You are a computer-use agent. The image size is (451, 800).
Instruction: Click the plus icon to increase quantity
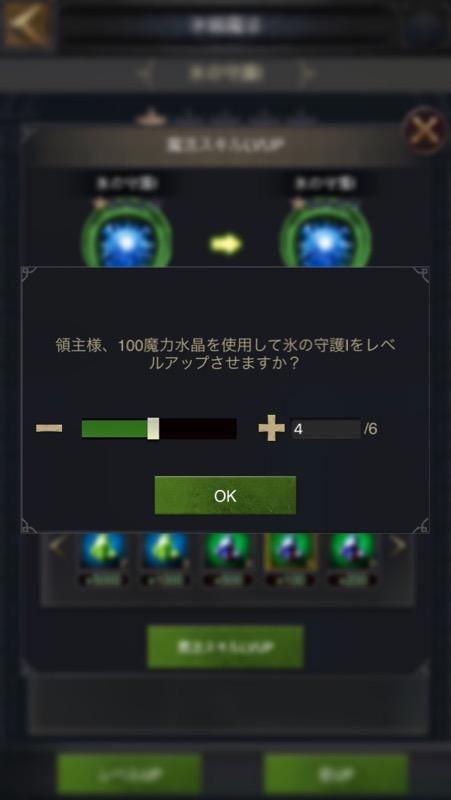271,429
